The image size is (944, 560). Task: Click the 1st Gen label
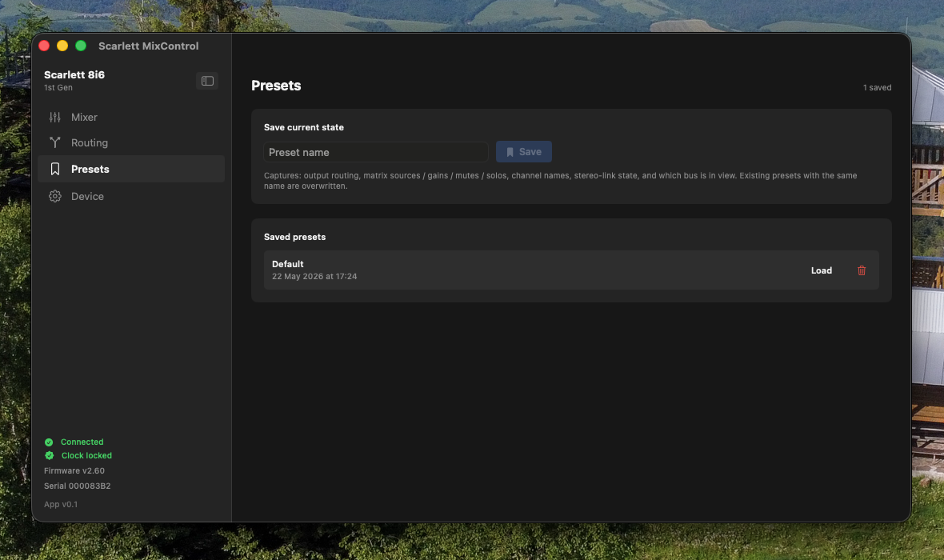(58, 88)
